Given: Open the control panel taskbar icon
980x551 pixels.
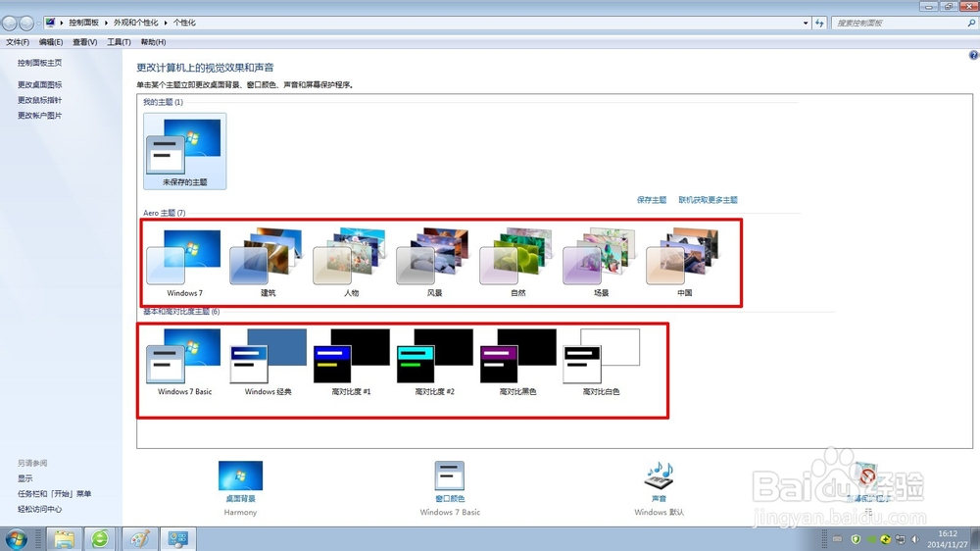Looking at the screenshot, I should (178, 538).
